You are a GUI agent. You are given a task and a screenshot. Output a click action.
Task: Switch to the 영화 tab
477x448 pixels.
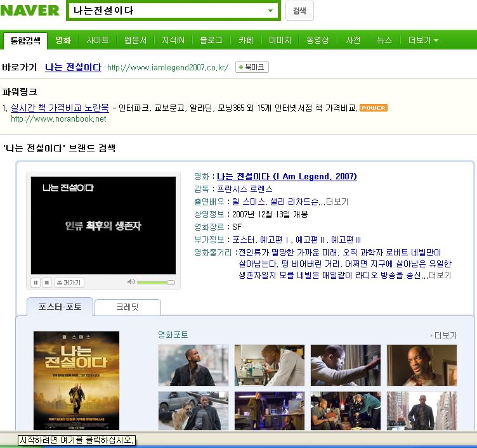[x=63, y=40]
